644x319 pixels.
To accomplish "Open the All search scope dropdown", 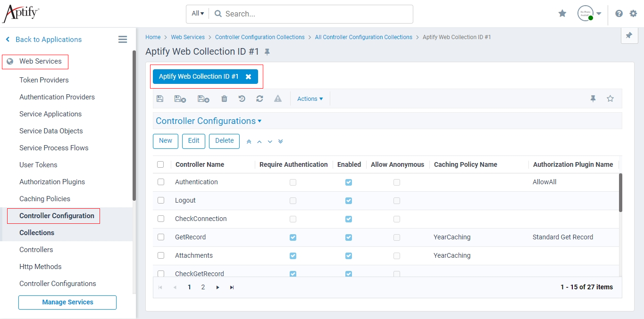I will click(x=198, y=14).
